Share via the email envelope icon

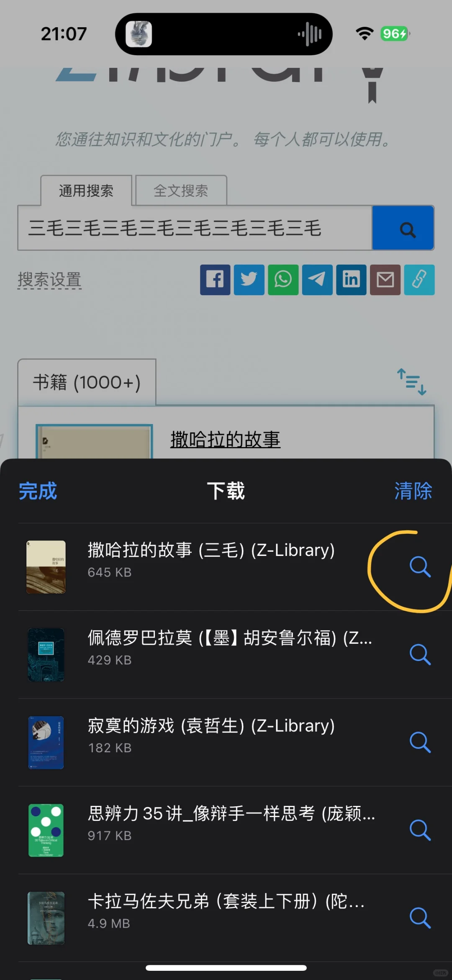point(385,280)
